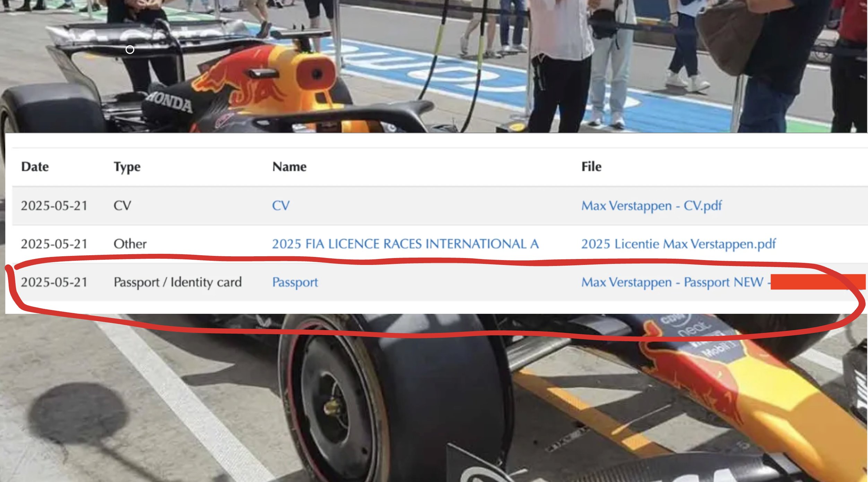Click the 2025-05-21 date in the Passport row

point(54,282)
